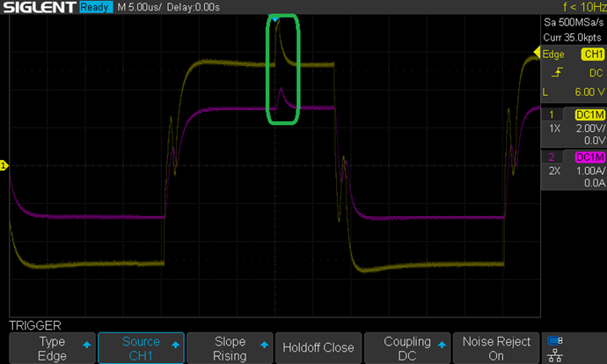Click the Delay:0.00s readout

pyautogui.click(x=194, y=7)
